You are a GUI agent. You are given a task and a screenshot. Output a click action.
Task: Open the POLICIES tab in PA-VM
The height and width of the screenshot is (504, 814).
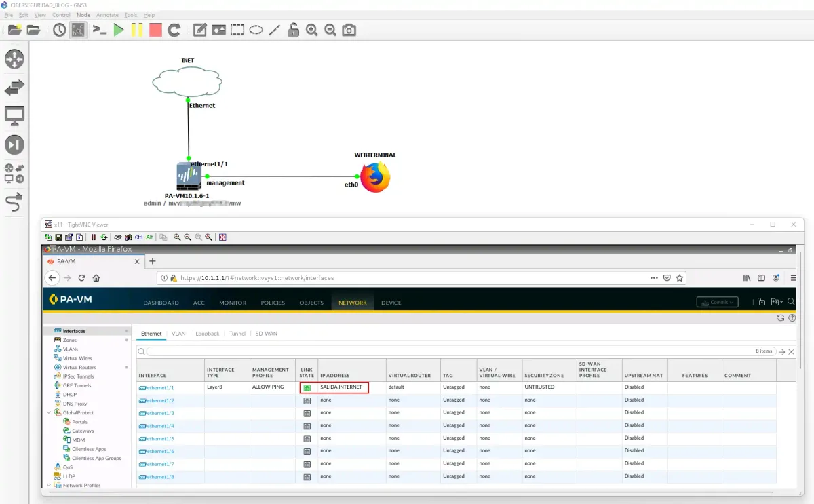click(273, 303)
